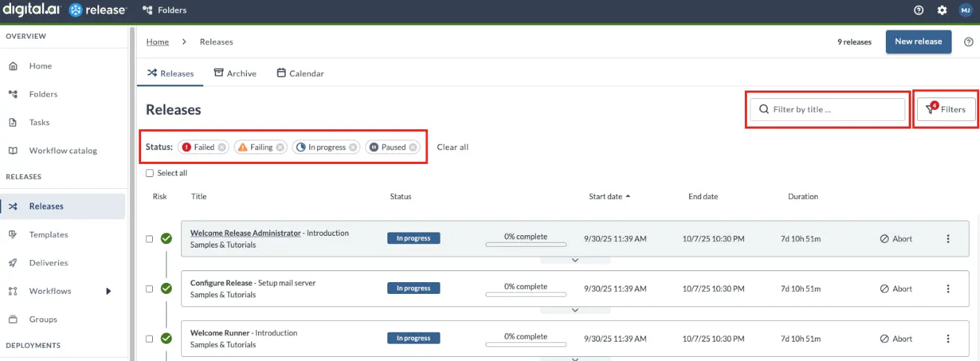Expand the Workflows submenu arrow

(x=109, y=291)
